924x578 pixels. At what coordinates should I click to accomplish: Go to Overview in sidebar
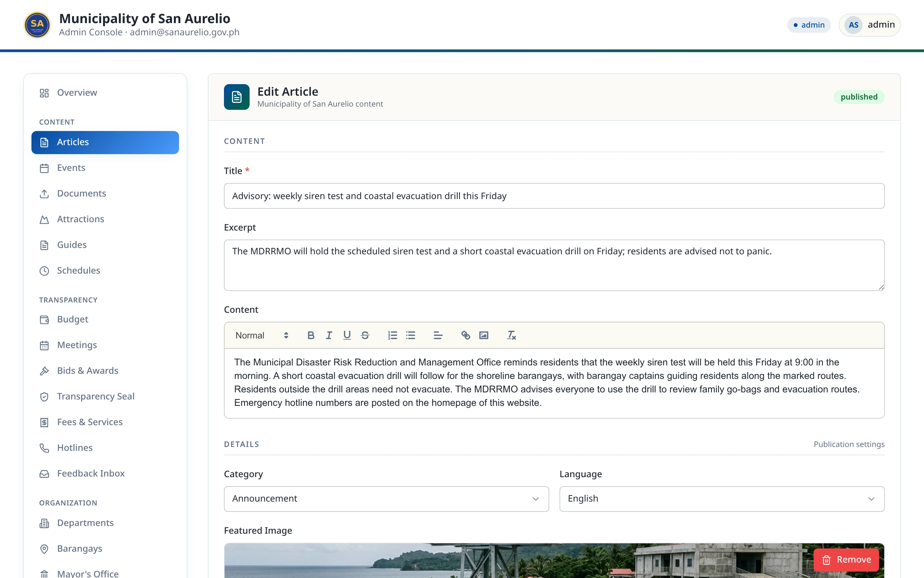105,93
